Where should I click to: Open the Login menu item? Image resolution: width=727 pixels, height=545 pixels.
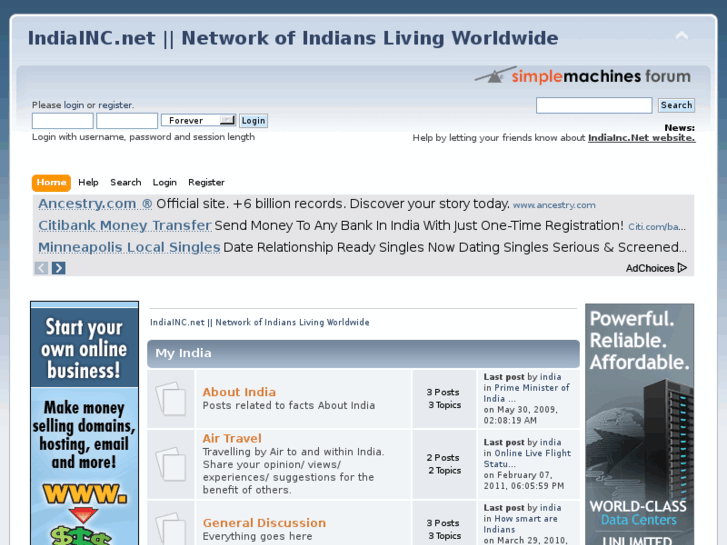tap(165, 182)
